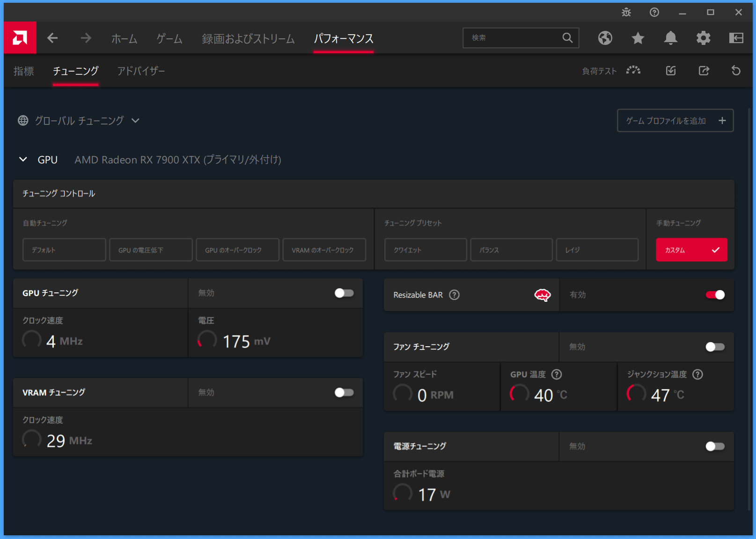Turn on ファン チューニング switch

pos(715,347)
